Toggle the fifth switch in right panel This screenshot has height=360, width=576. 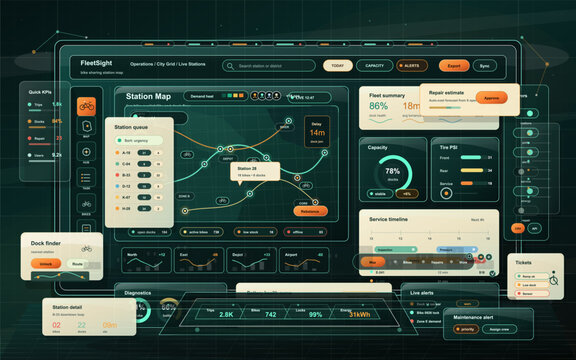pos(526,191)
